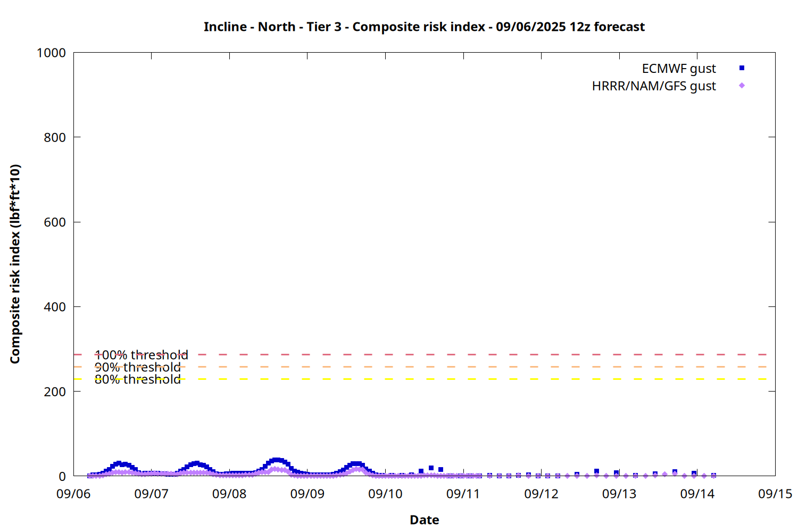Click the x-axis date 09/12
This screenshot has height=532, width=798.
pyautogui.click(x=542, y=494)
